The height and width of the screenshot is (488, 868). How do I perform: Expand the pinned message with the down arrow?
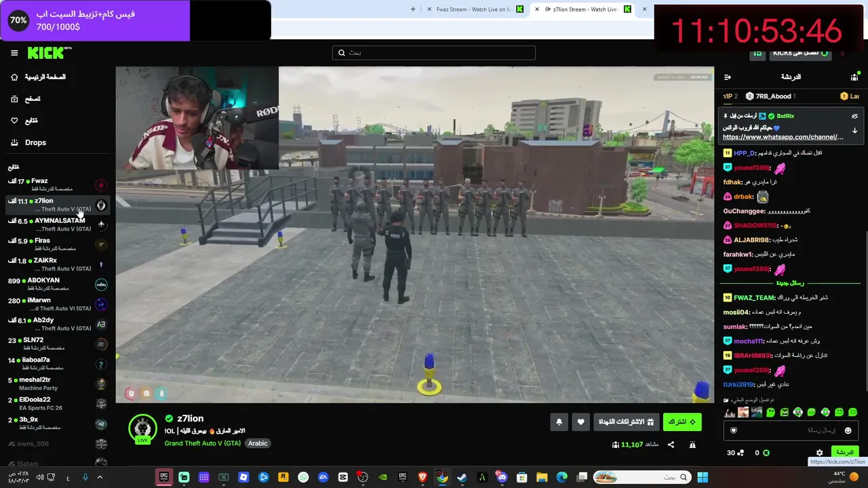coord(854,131)
